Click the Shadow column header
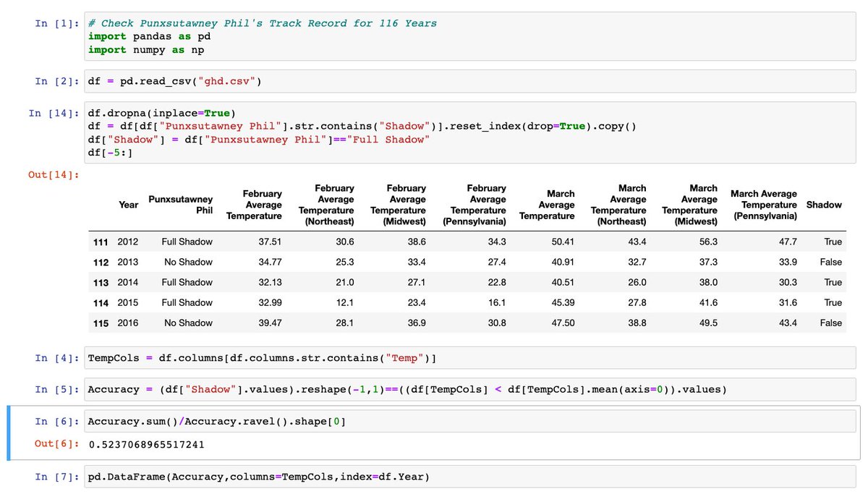 pyautogui.click(x=824, y=205)
